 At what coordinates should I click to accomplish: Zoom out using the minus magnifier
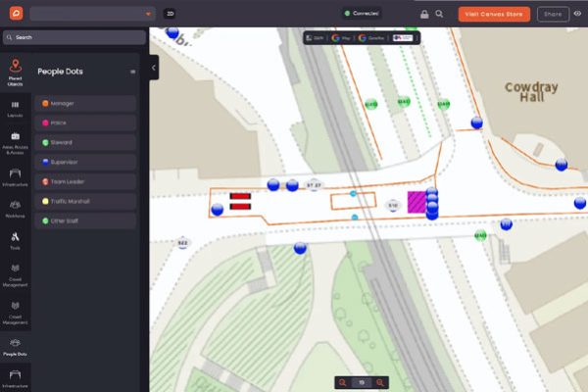(x=342, y=382)
